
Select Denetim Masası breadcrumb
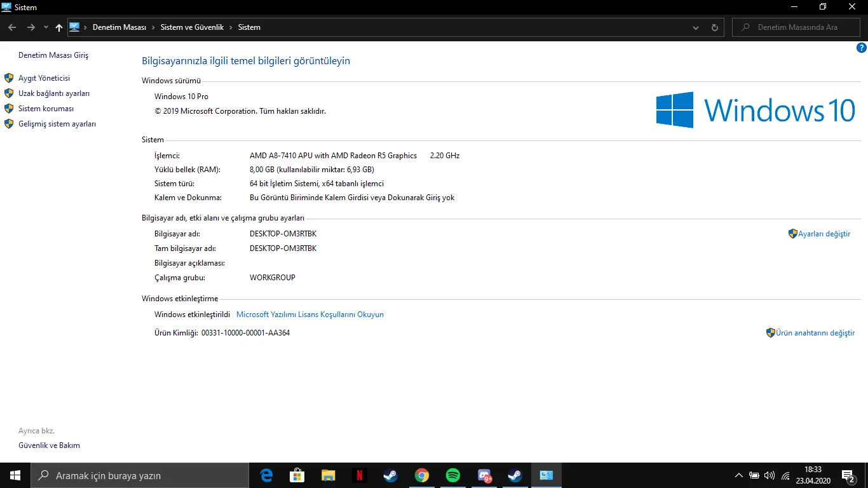pos(119,27)
